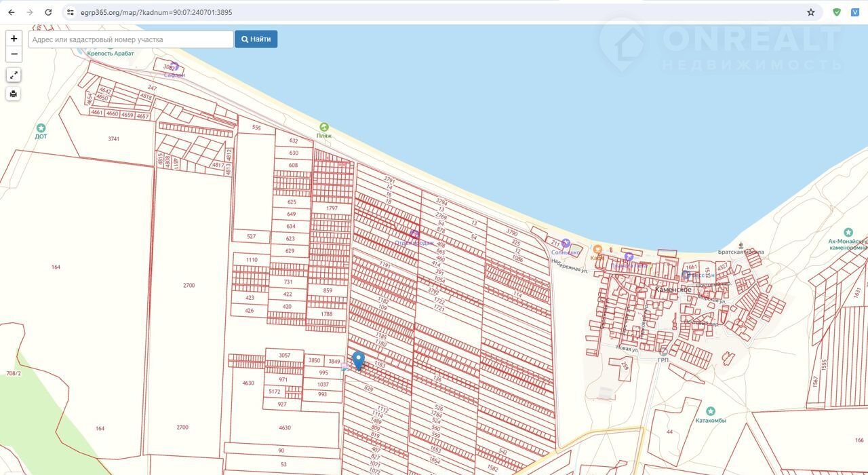
Task: Click the Солнышко hotel marker
Action: tap(566, 244)
